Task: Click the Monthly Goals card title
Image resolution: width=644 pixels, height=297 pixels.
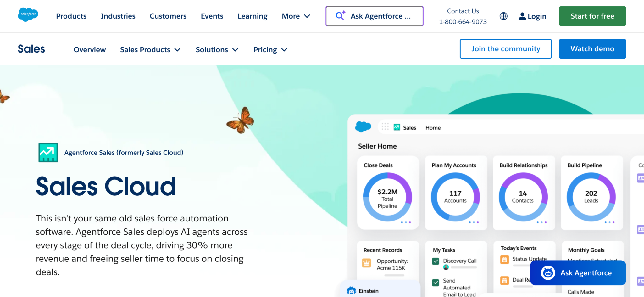Action: [586, 250]
